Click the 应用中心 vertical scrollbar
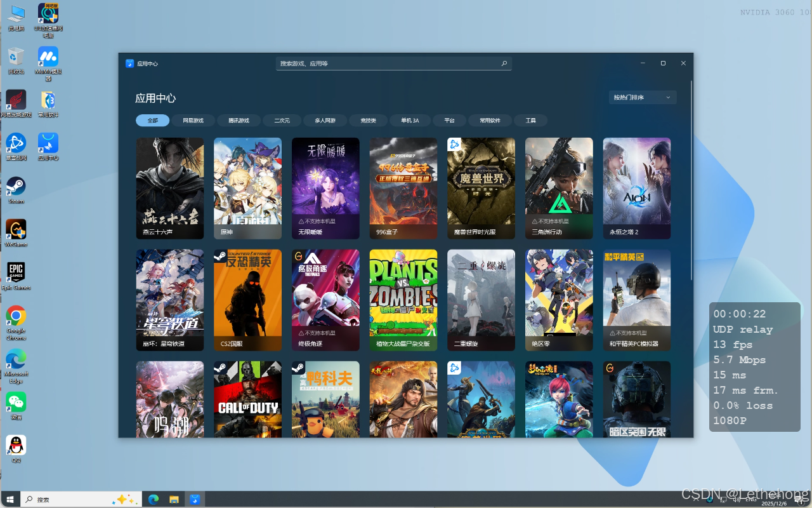Viewport: 812px width, 508px height. [x=691, y=180]
